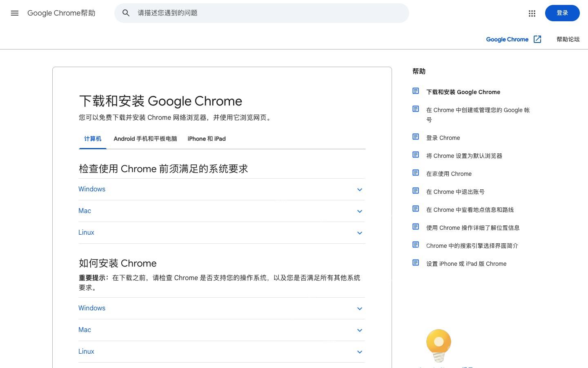Select the 计算机 tab
The height and width of the screenshot is (368, 588).
coord(93,139)
